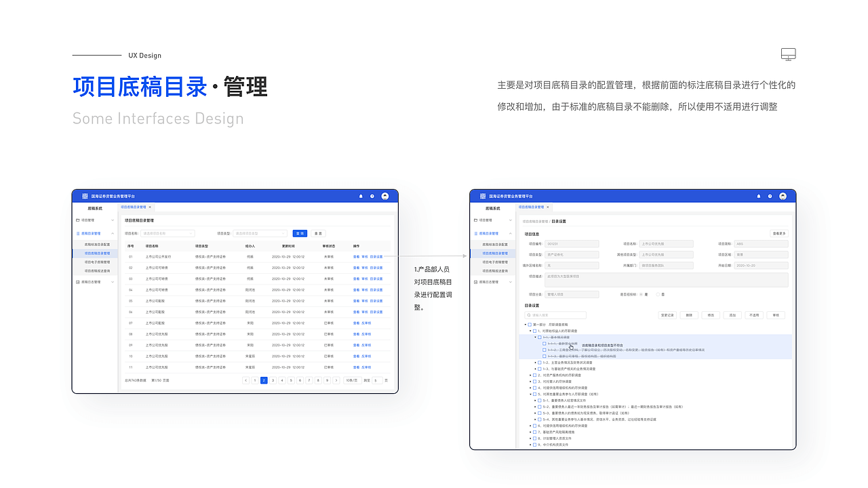This screenshot has width=868, height=488.
Task: Expand 底稿日志管理 chevron in right window sidebar
Action: pyautogui.click(x=510, y=282)
